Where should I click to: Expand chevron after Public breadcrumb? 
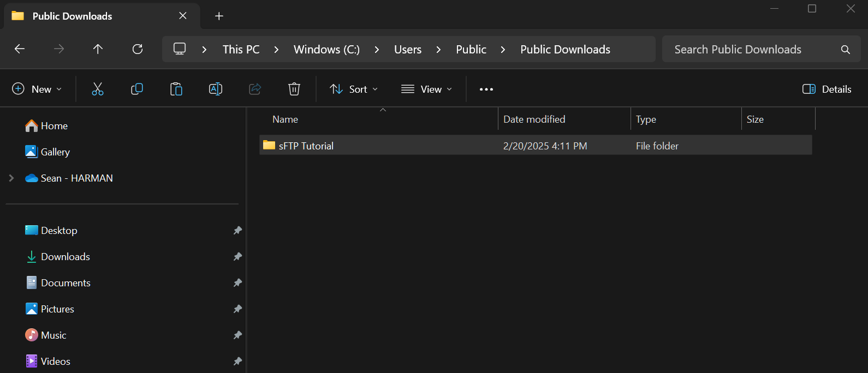[x=503, y=50]
